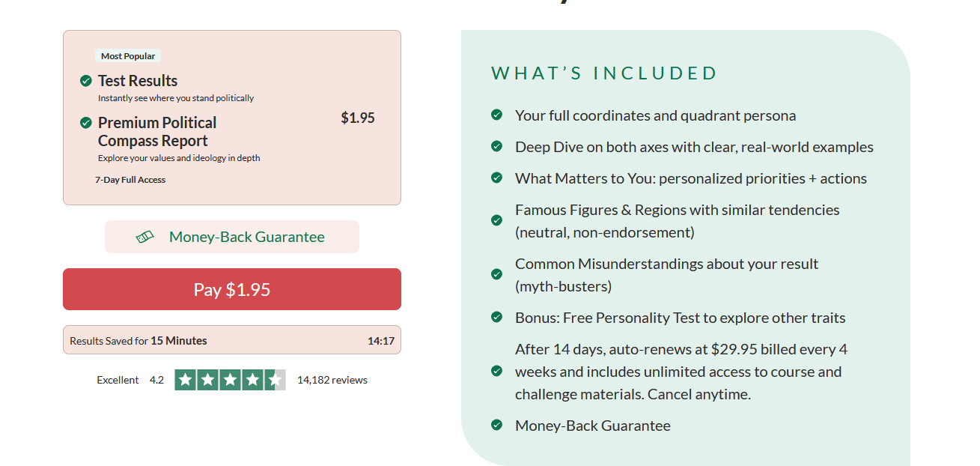Click checkmark beside full coordinates and quadrant persona
980x466 pixels.
coord(496,115)
